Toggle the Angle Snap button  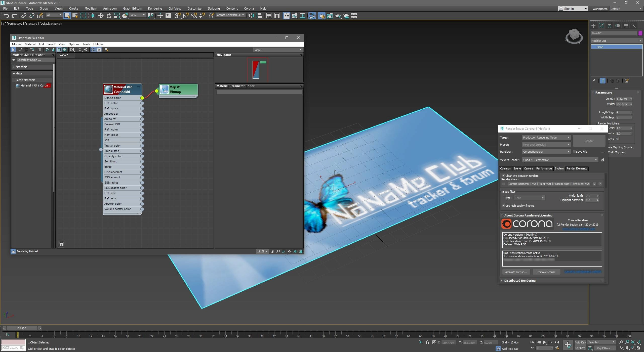186,16
